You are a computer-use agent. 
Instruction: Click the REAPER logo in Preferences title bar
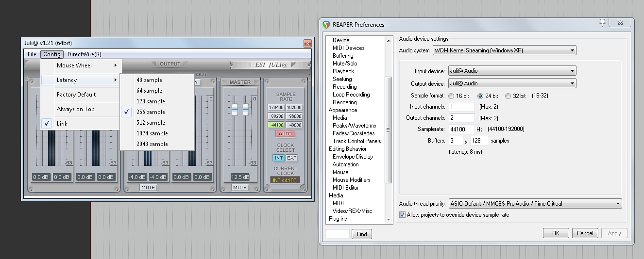click(x=326, y=25)
